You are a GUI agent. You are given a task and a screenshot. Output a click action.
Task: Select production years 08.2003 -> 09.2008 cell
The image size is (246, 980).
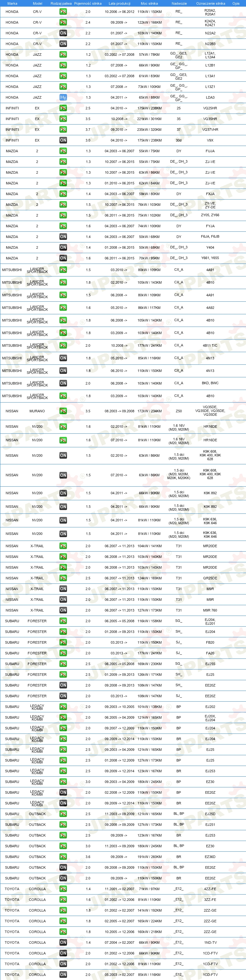[120, 411]
